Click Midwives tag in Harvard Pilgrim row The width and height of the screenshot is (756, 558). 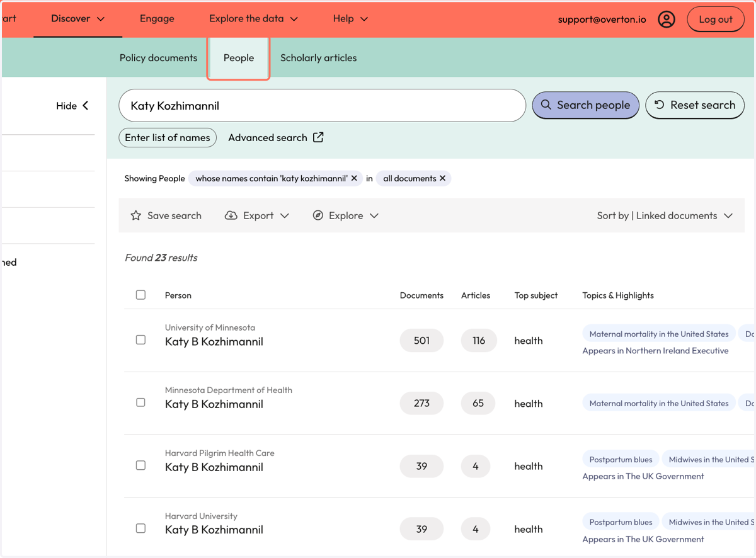point(709,459)
